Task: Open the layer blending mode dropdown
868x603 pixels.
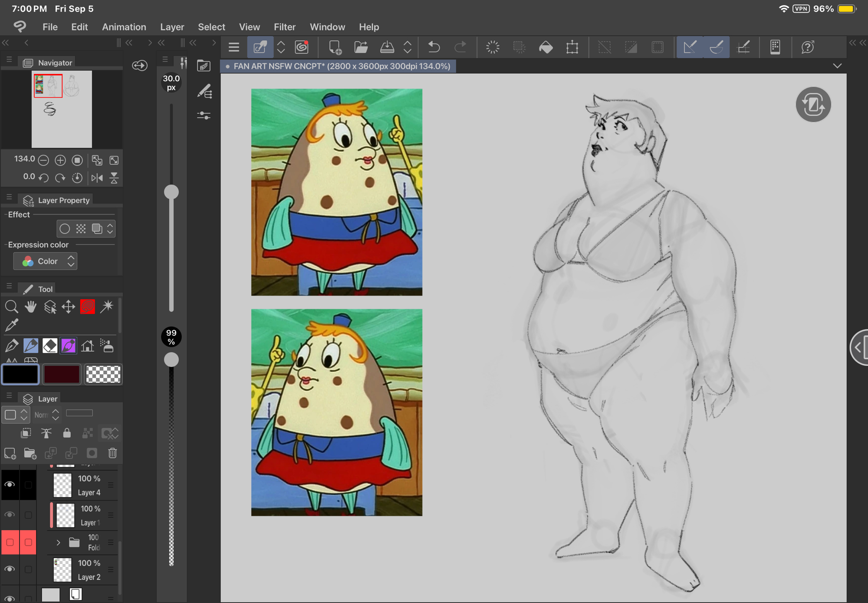Action: [x=47, y=415]
